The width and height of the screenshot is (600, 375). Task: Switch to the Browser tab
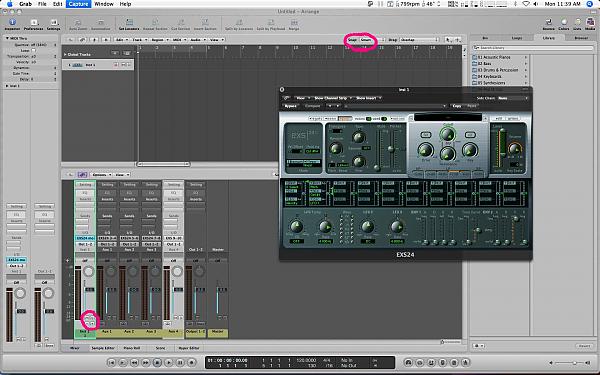pos(580,38)
